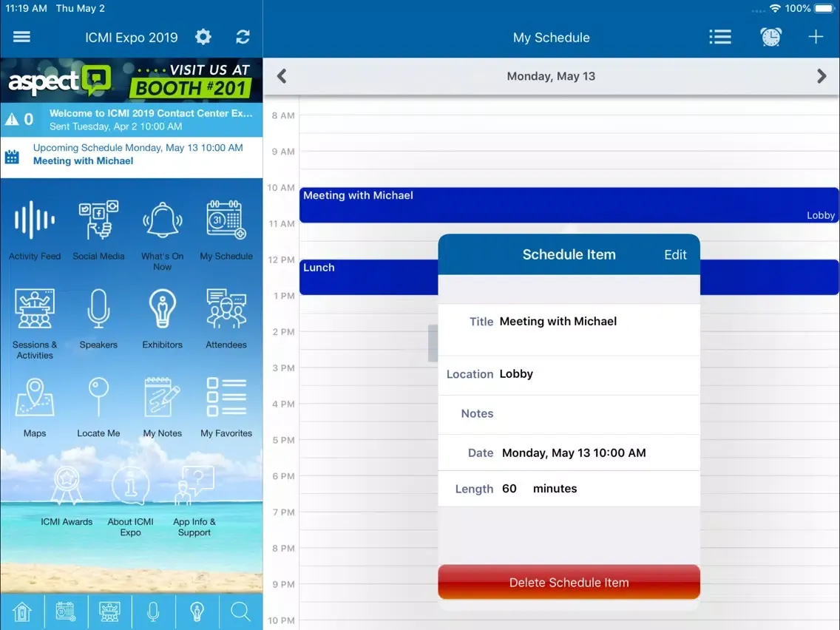Tap the sessions icon in bottom bar

click(109, 612)
